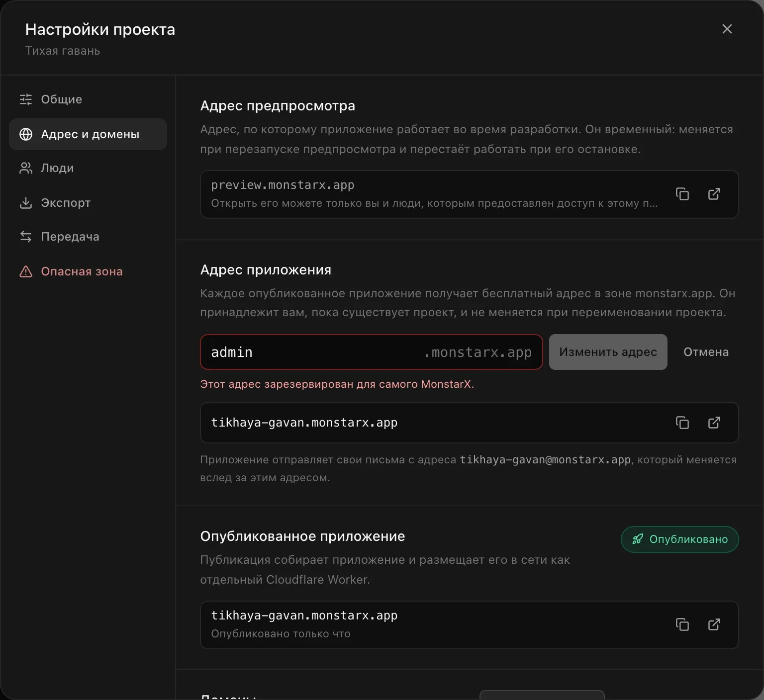The height and width of the screenshot is (700, 764).
Task: Click the Изменить адрес button
Action: click(x=608, y=352)
